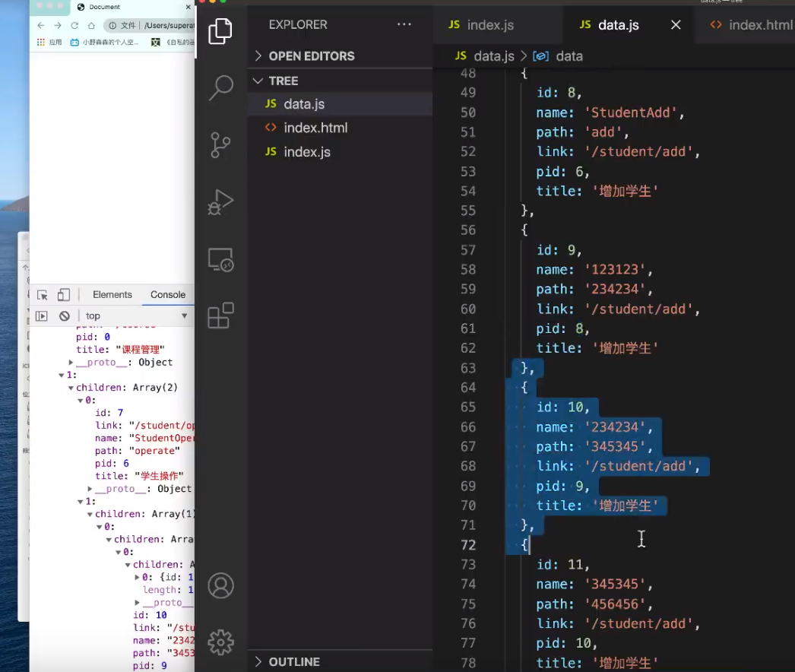Open the Source Control view
The width and height of the screenshot is (795, 672).
tap(220, 145)
